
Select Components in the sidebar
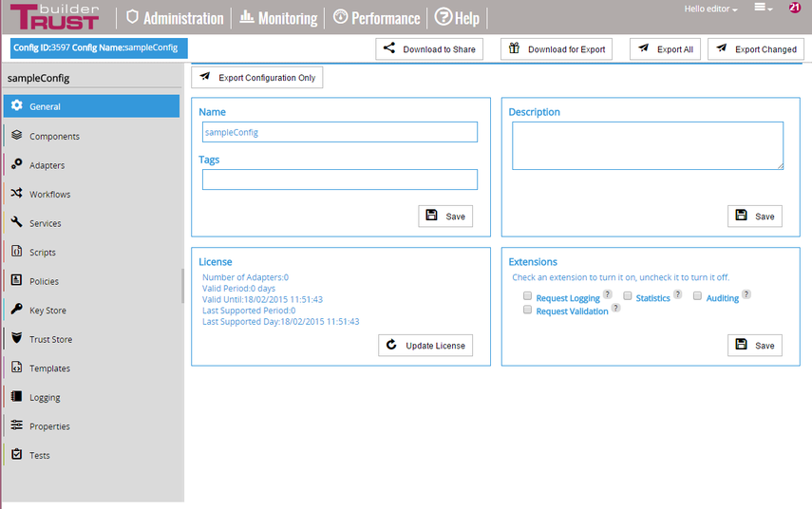(92, 136)
